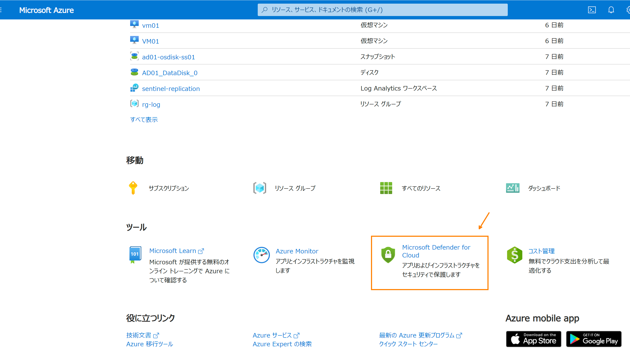Click the Azure 移行ツール link
Screen dimensions: 630x364
point(150,344)
